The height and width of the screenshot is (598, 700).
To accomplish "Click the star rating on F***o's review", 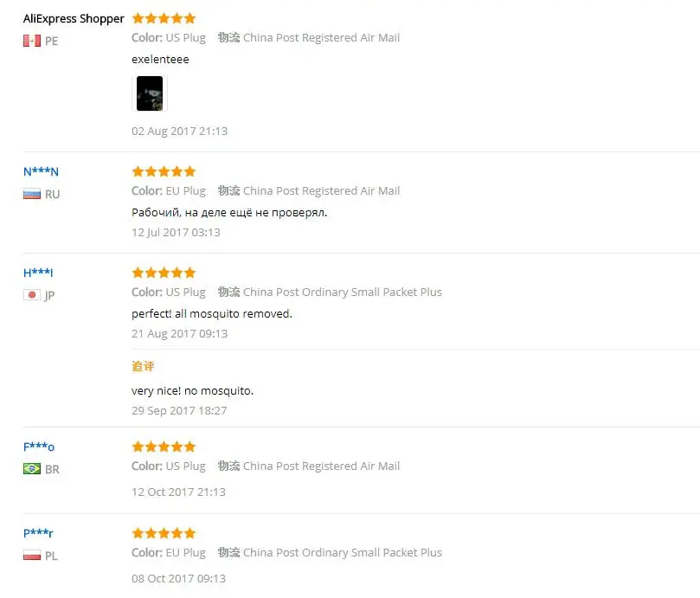I will [164, 447].
